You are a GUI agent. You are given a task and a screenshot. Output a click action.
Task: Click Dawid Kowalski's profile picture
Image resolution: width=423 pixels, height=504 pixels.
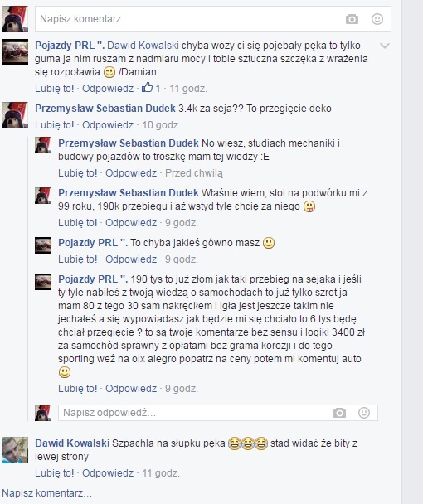tap(15, 450)
